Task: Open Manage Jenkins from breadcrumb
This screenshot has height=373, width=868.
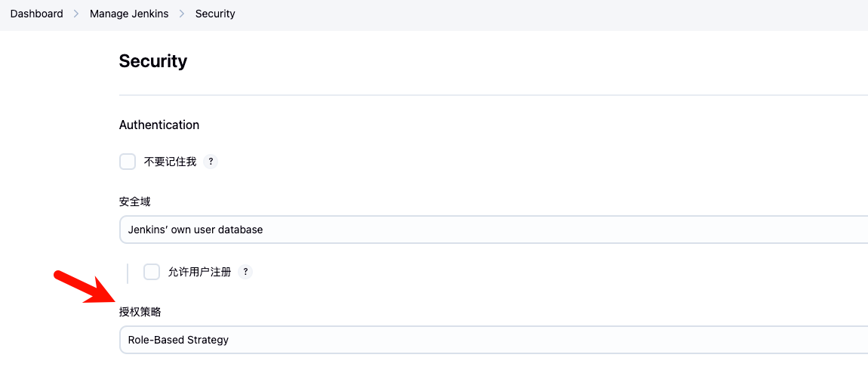Action: [x=129, y=14]
